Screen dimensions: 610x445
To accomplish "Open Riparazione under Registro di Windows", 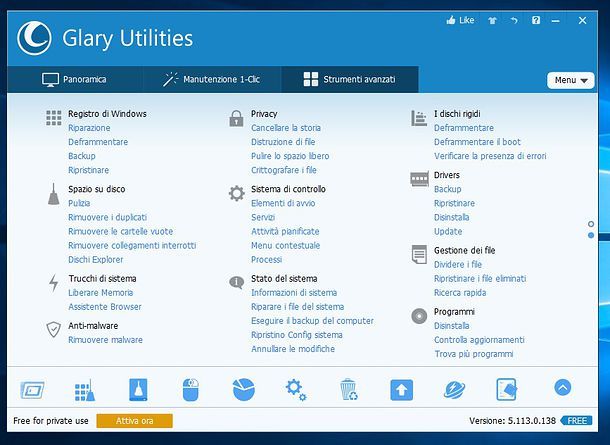I will coord(89,128).
